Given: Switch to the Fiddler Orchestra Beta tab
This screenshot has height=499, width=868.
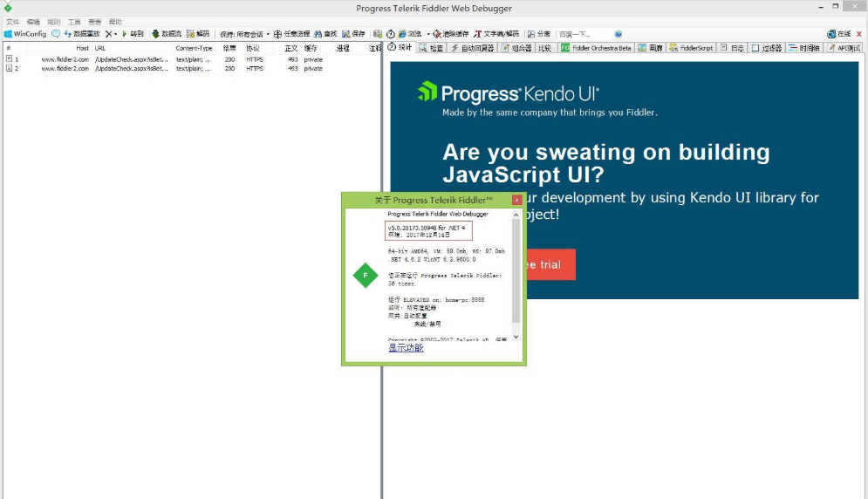Looking at the screenshot, I should [596, 48].
